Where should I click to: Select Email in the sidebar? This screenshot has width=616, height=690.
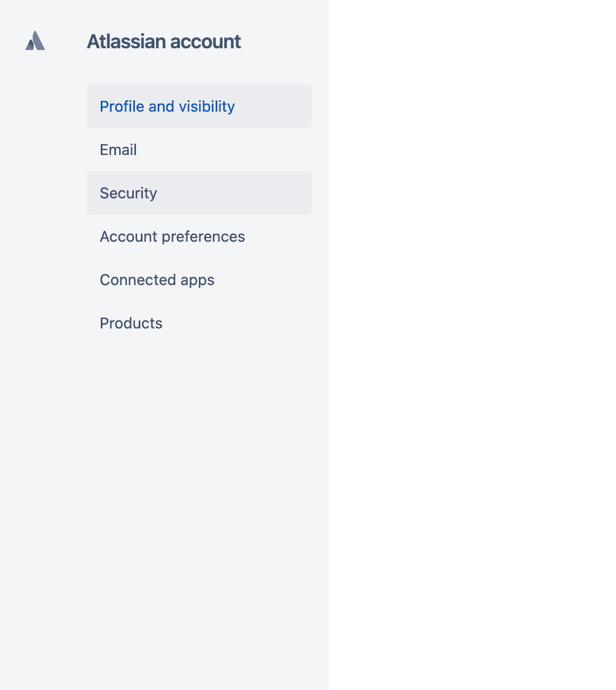coord(199,150)
